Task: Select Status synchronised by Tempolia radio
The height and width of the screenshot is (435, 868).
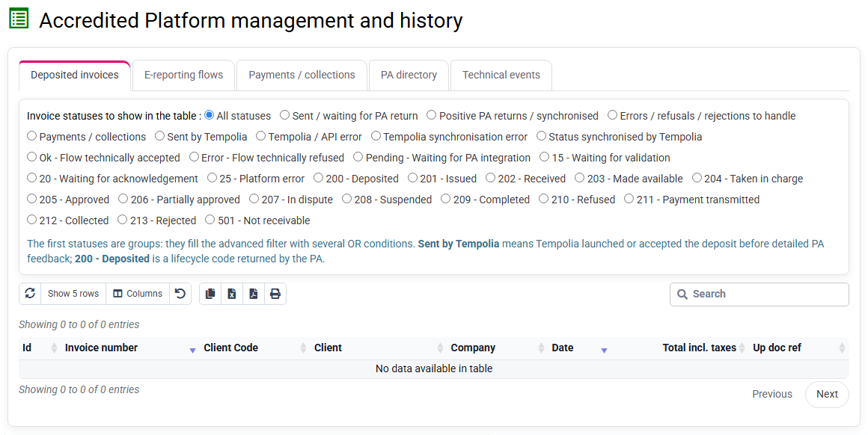Action: click(542, 136)
